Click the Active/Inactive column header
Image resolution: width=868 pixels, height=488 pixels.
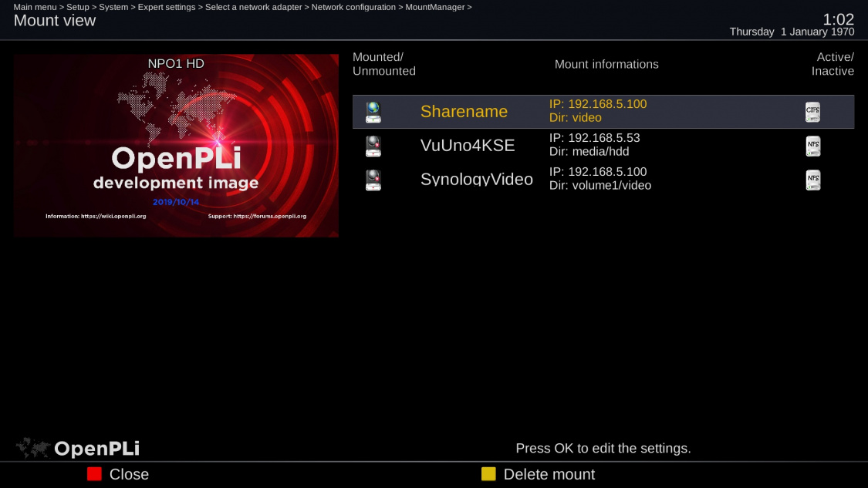coord(833,64)
